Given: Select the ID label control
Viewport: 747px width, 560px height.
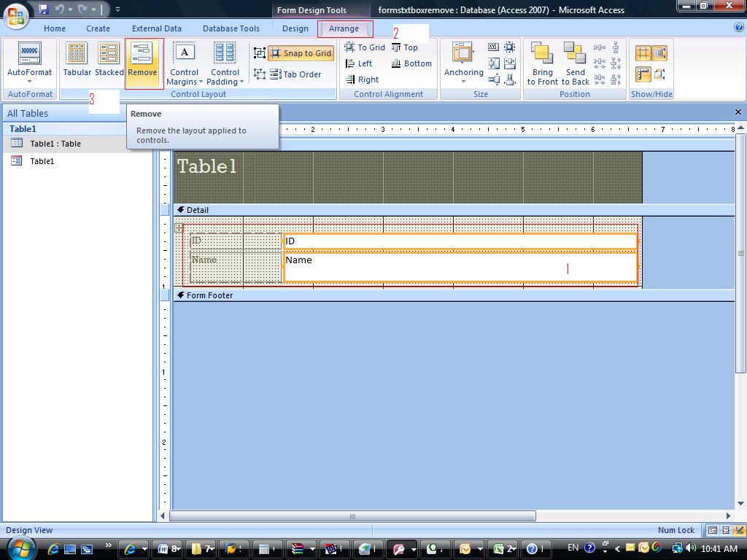Looking at the screenshot, I should pyautogui.click(x=236, y=241).
